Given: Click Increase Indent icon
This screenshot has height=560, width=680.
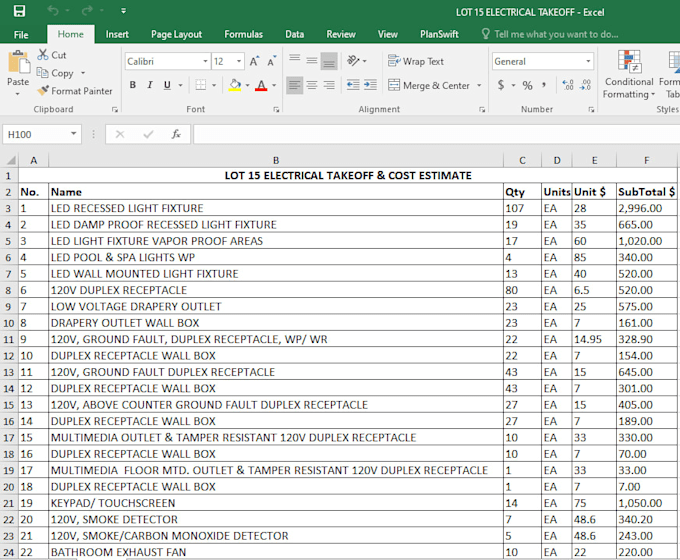Looking at the screenshot, I should [x=370, y=85].
